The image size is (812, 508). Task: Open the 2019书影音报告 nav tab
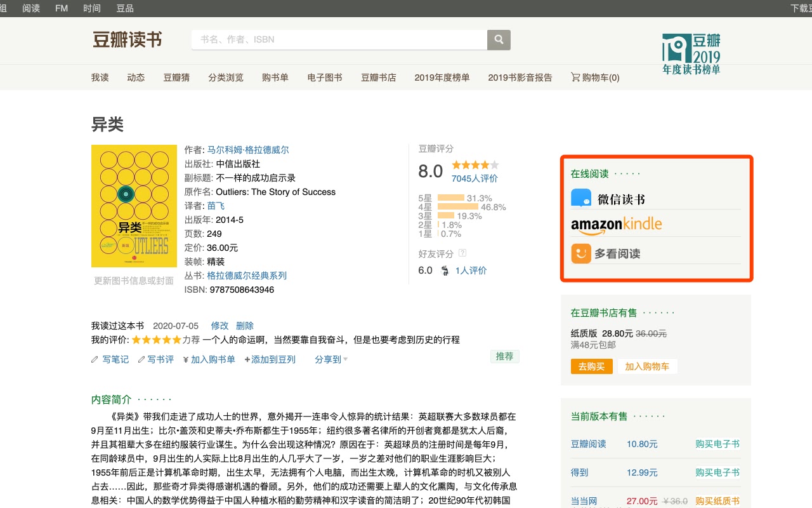click(x=520, y=77)
